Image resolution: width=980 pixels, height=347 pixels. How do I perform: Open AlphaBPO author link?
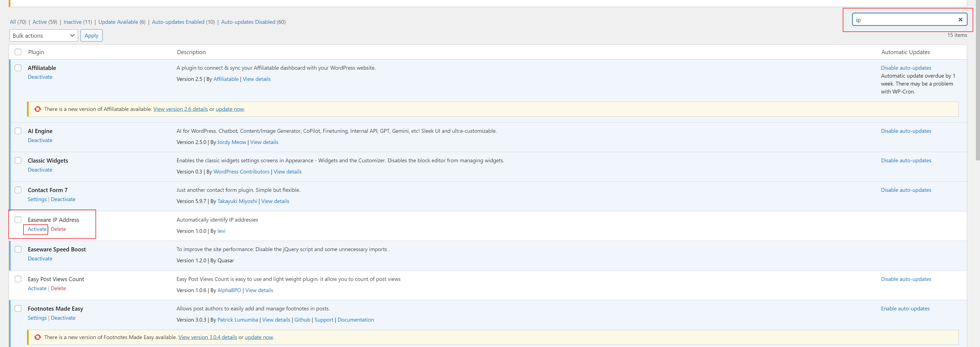pos(229,290)
